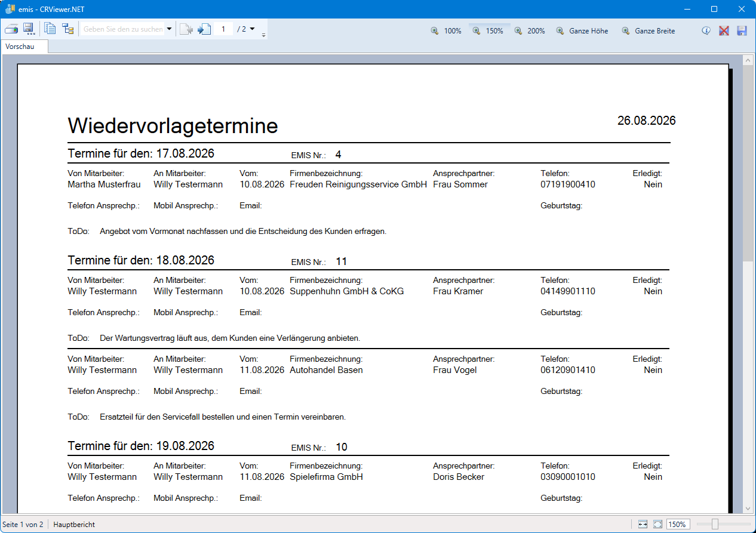756x533 pixels.
Task: Click the search text input field
Action: (123, 29)
